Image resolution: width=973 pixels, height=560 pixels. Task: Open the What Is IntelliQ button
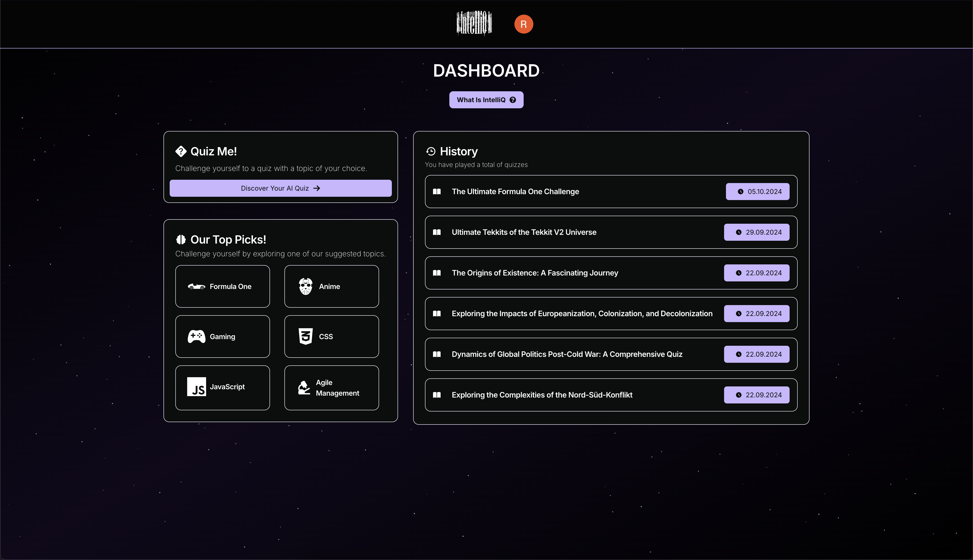pos(481,100)
